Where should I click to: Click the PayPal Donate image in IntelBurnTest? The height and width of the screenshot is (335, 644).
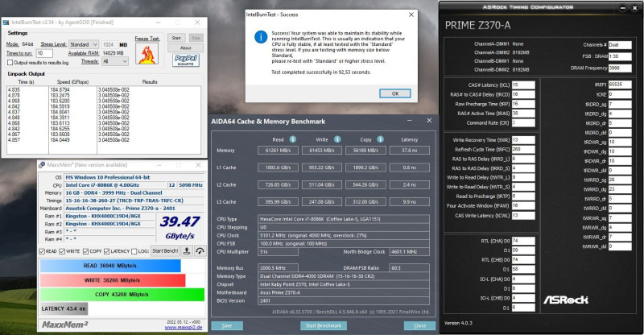(186, 60)
